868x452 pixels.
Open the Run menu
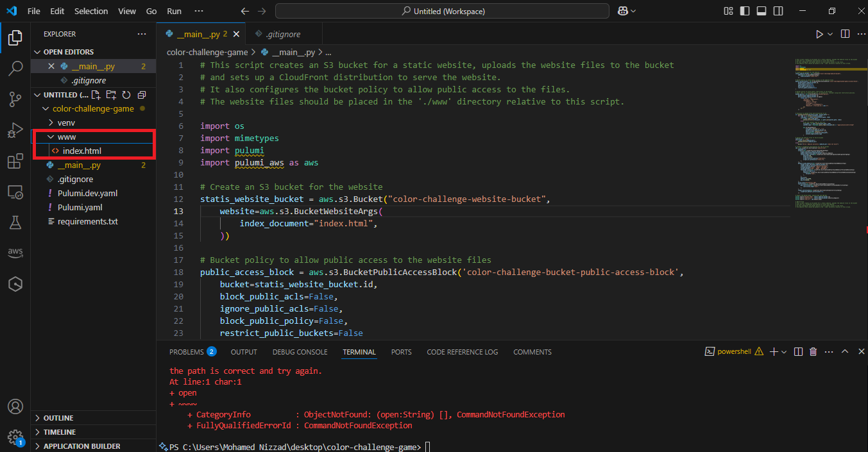coord(174,12)
